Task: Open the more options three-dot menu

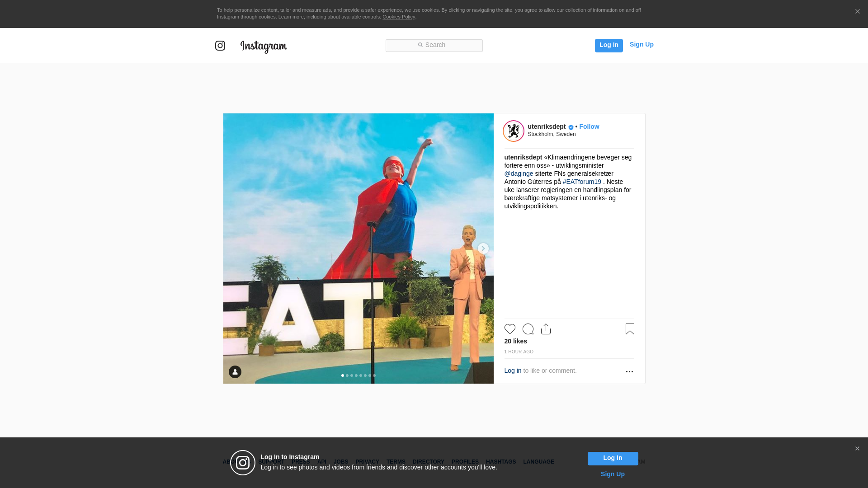Action: tap(629, 371)
